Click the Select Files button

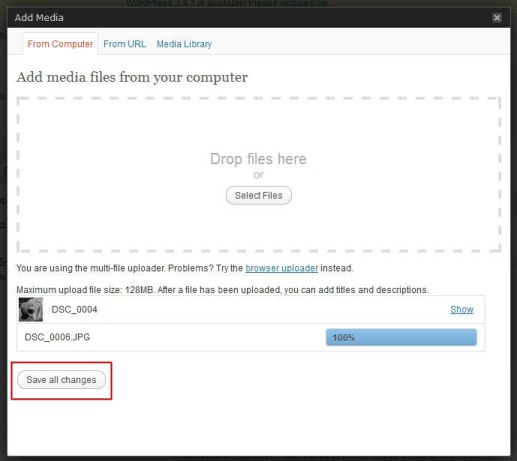click(x=259, y=195)
